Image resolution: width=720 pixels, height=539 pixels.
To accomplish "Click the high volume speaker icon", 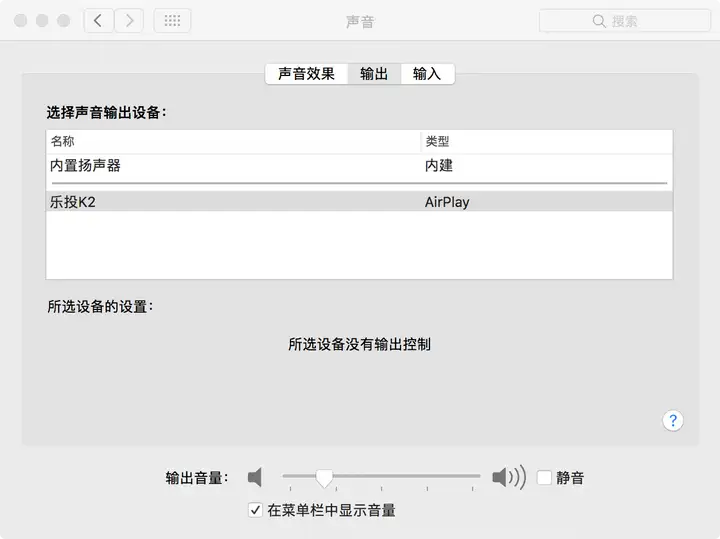I will pos(509,477).
